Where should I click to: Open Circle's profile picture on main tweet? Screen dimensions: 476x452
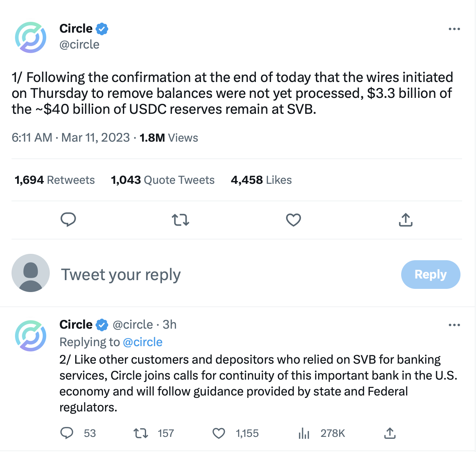click(31, 37)
